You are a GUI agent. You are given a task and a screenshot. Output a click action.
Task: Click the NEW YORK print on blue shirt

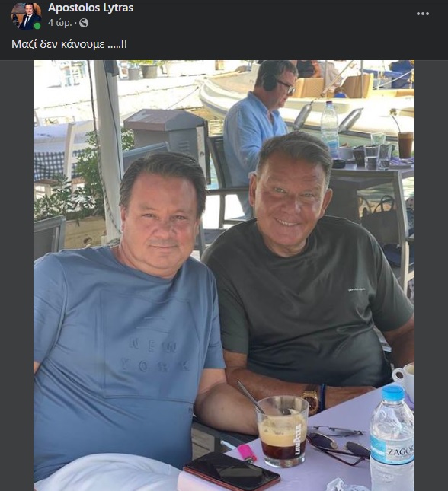click(155, 355)
